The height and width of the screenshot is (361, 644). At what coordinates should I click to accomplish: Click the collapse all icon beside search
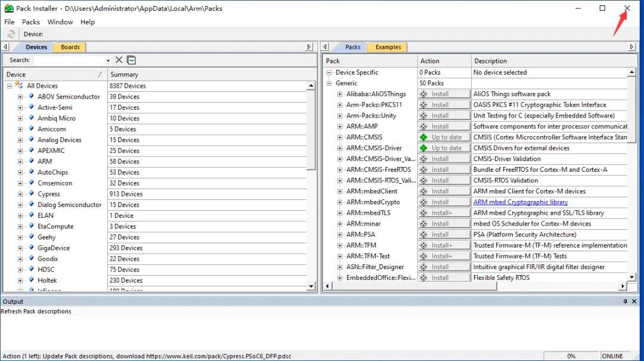point(131,60)
